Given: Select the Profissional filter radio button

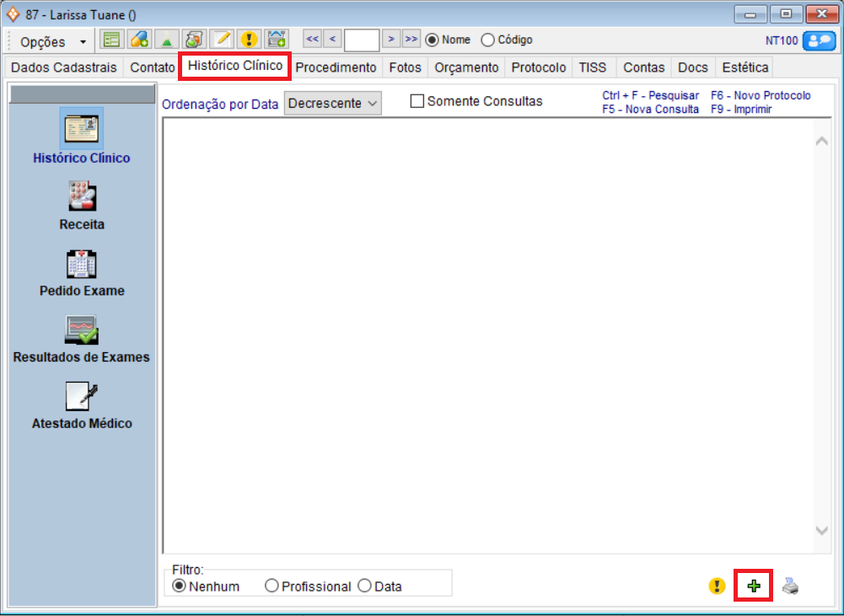Looking at the screenshot, I should (271, 587).
